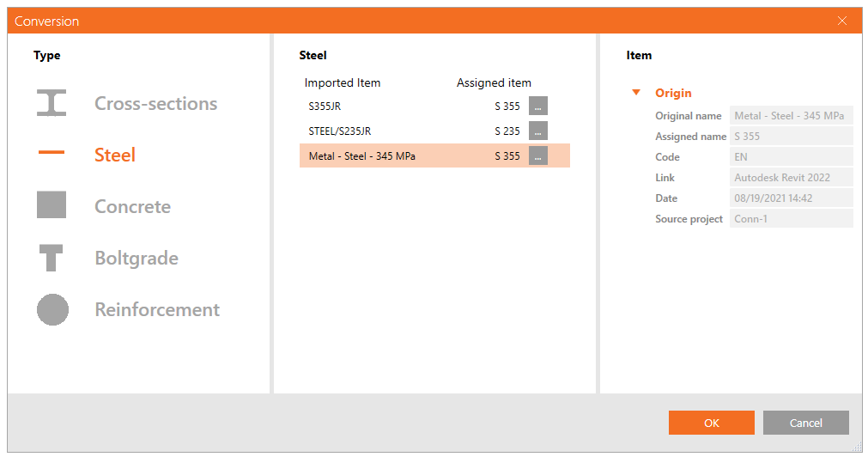Switch to the Cross-sections type
This screenshot has height=457, width=868.
(x=155, y=104)
